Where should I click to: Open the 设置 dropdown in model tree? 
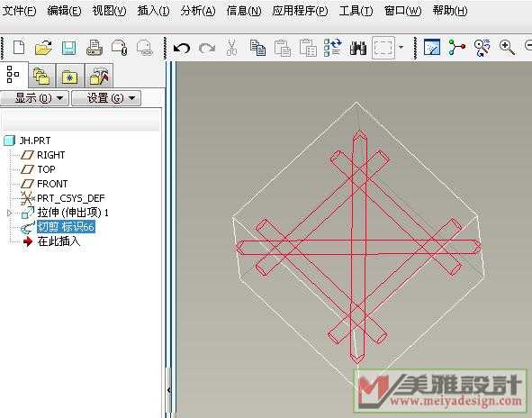106,98
